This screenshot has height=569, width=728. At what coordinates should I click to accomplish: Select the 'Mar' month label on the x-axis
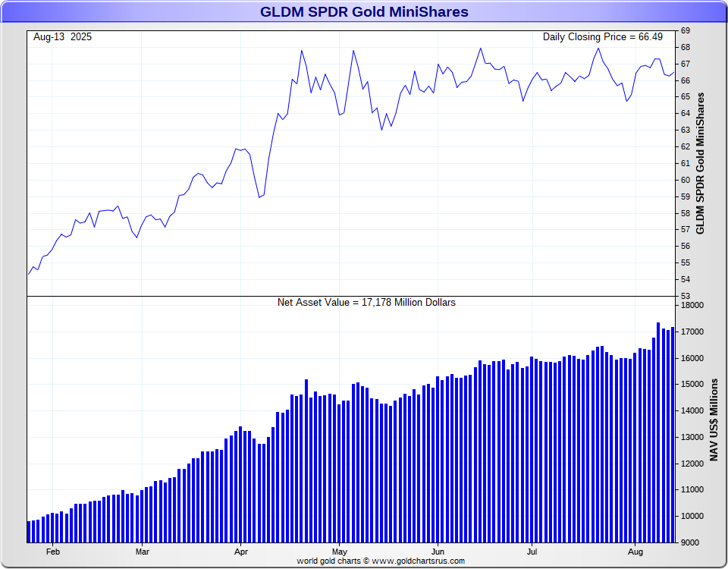(143, 552)
